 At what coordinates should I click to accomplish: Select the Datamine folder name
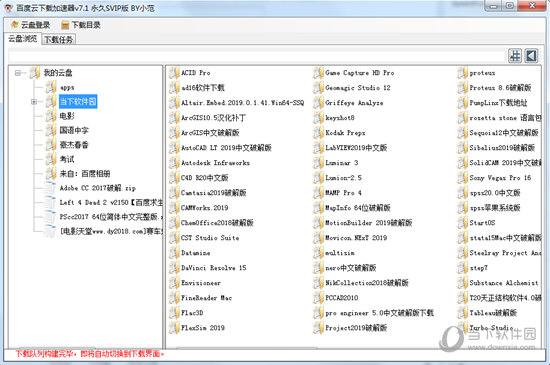[x=195, y=253]
